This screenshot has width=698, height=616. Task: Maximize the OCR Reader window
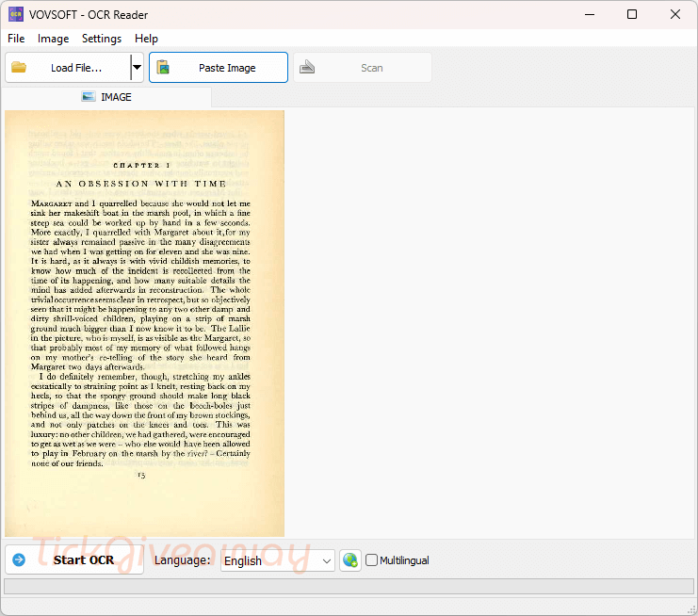[x=632, y=14]
